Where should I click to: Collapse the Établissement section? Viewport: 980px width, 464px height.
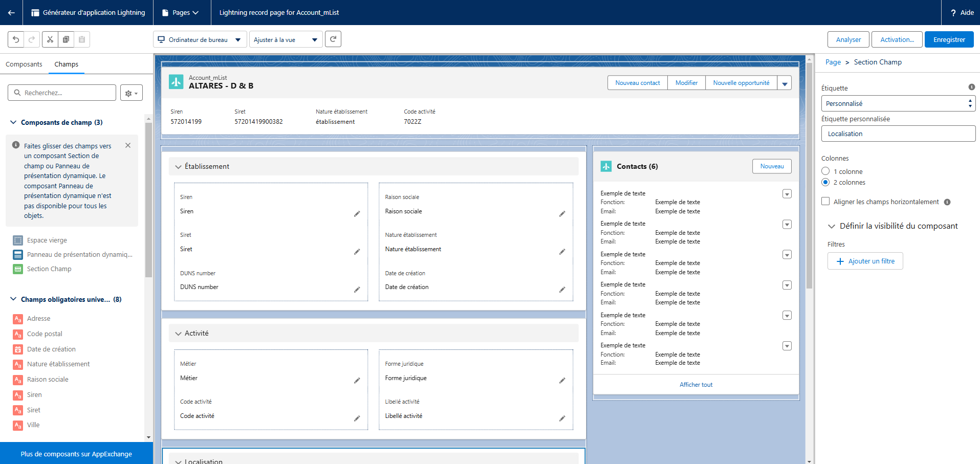click(178, 167)
